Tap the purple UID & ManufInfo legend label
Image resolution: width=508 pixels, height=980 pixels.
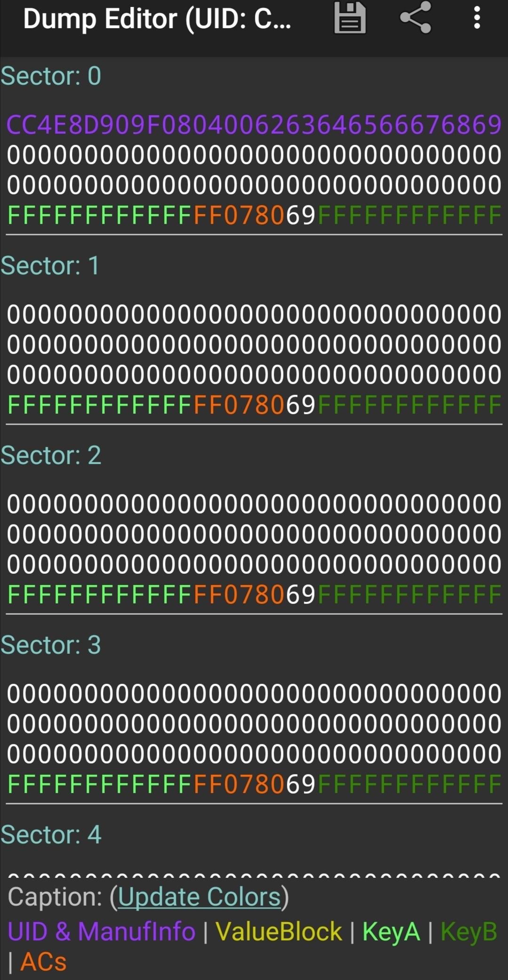point(102,932)
